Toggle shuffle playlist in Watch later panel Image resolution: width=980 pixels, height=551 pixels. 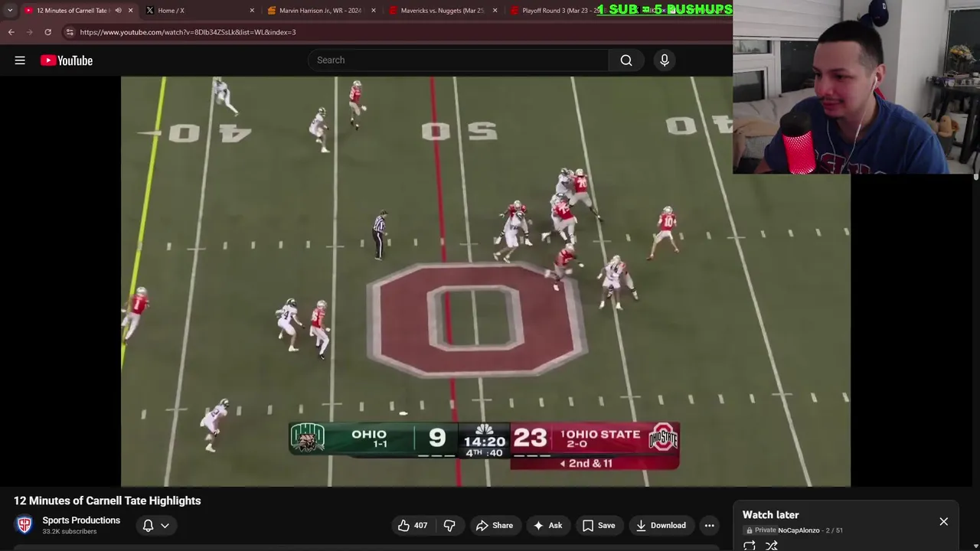[772, 546]
